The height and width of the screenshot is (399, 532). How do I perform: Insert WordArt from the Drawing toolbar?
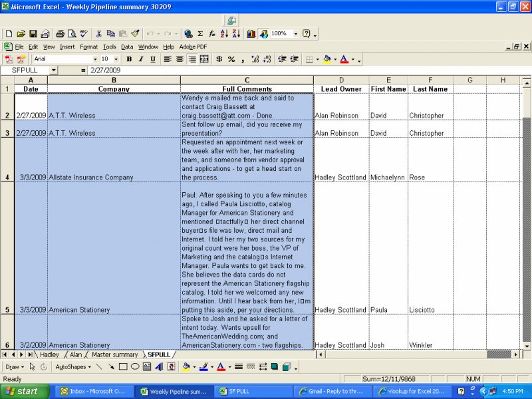[x=159, y=367]
